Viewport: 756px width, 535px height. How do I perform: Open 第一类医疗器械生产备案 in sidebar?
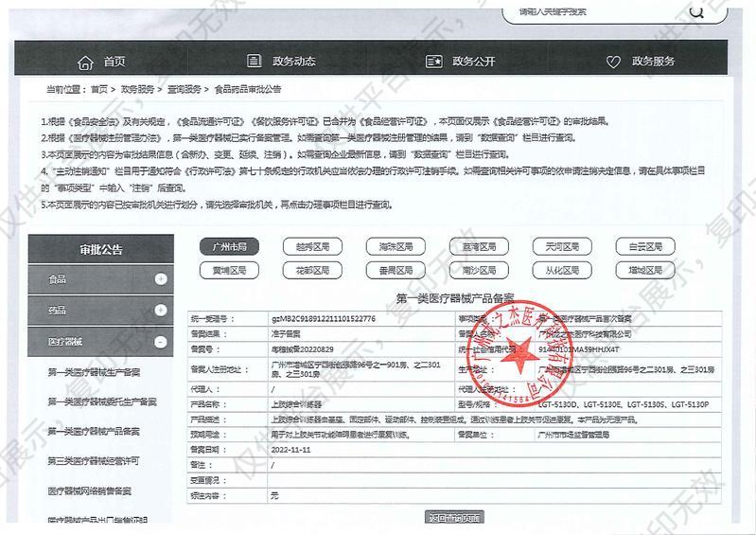[x=94, y=372]
